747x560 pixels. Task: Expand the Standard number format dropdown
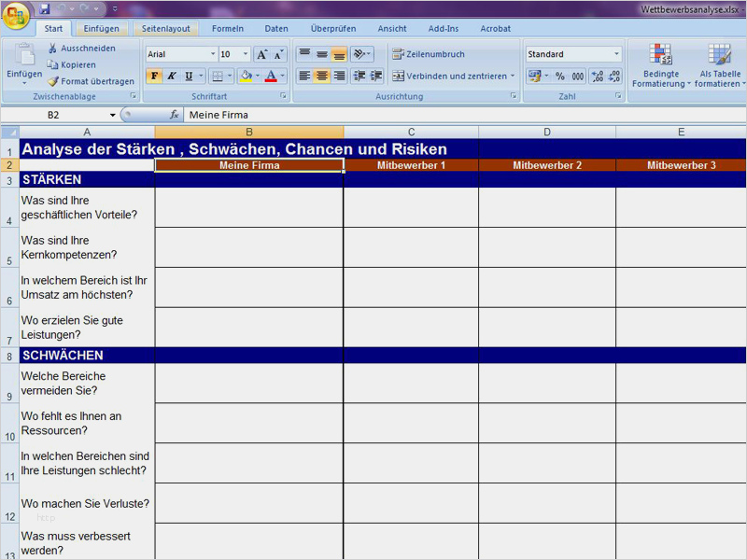pyautogui.click(x=616, y=55)
